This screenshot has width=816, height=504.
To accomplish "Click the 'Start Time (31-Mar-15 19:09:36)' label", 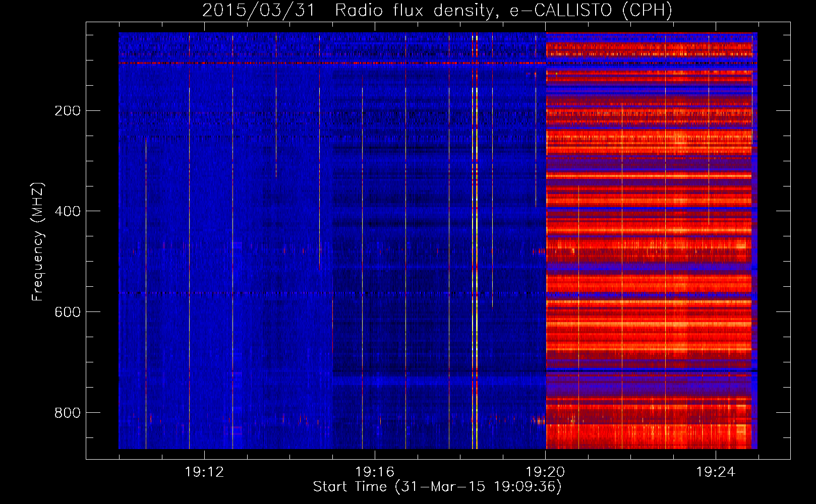I will pos(437,487).
